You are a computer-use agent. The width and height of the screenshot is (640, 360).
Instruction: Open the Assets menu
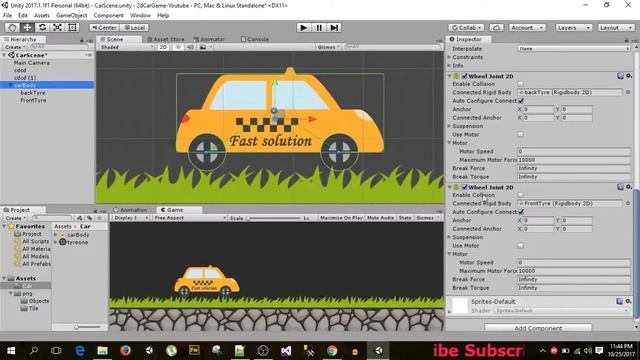(x=42, y=15)
